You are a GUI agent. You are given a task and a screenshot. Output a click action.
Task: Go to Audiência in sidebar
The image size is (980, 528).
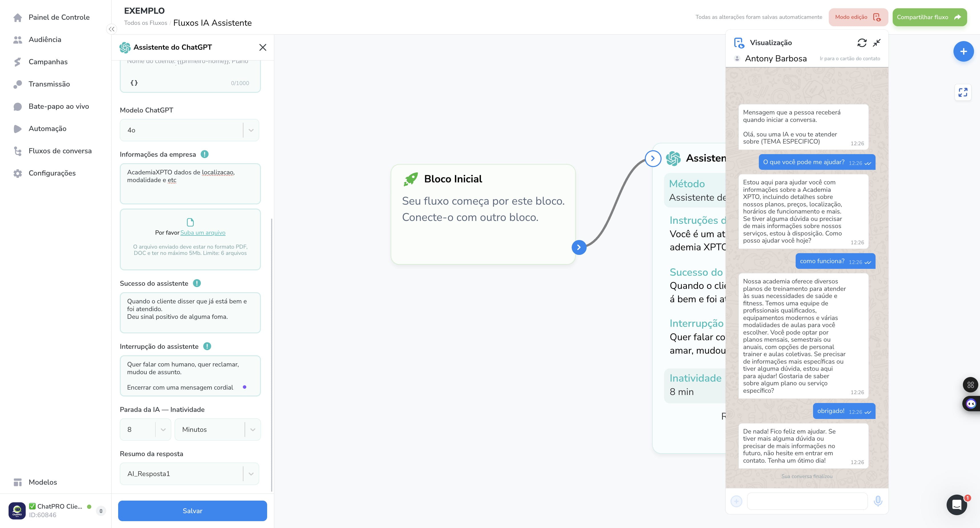[45, 40]
